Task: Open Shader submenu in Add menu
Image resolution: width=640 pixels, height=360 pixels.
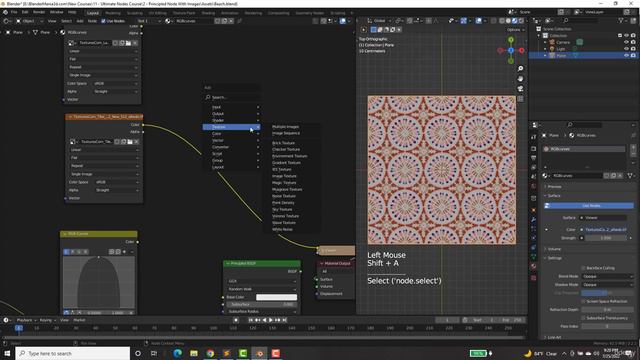Action: point(231,120)
